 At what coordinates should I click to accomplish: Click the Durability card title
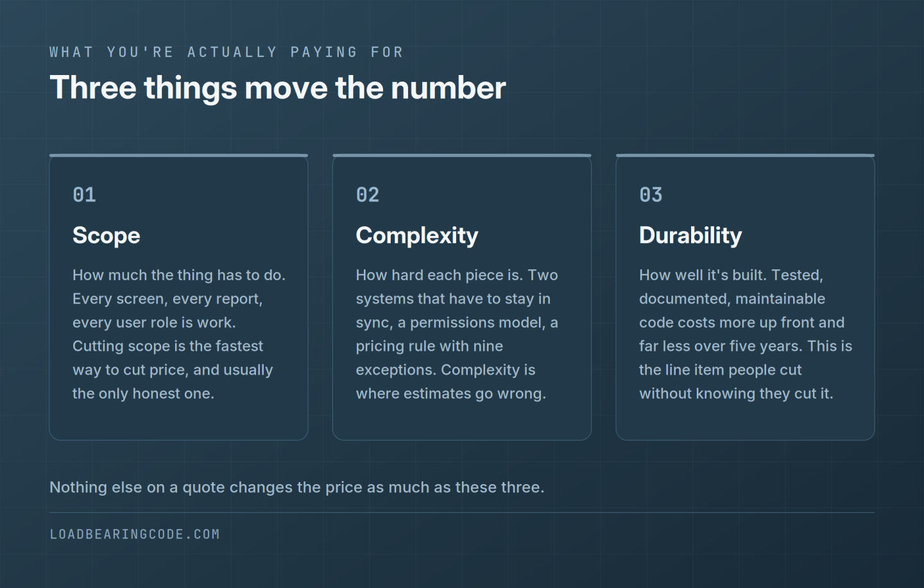coord(690,235)
